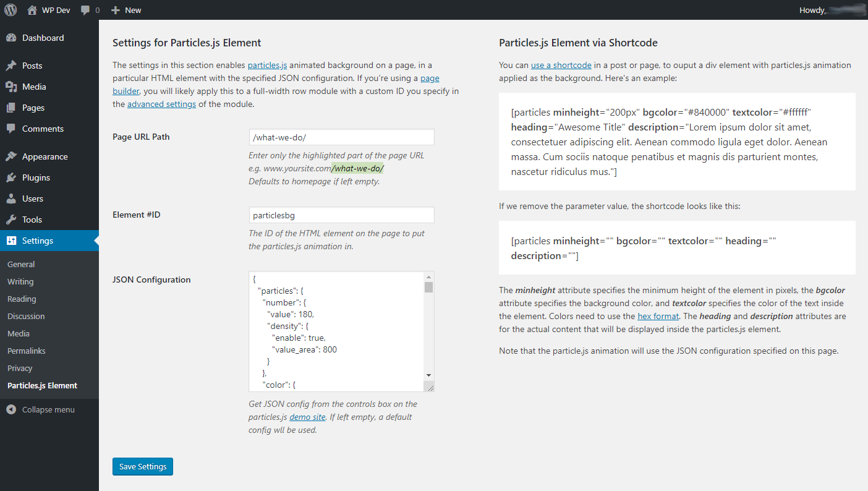The image size is (868, 491).
Task: Click the WordPress logo icon
Action: 11,10
